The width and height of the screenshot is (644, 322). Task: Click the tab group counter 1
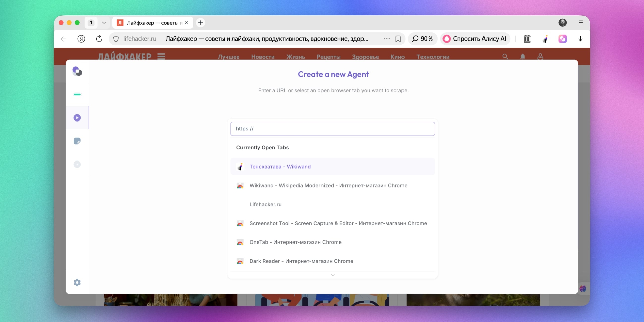(91, 23)
